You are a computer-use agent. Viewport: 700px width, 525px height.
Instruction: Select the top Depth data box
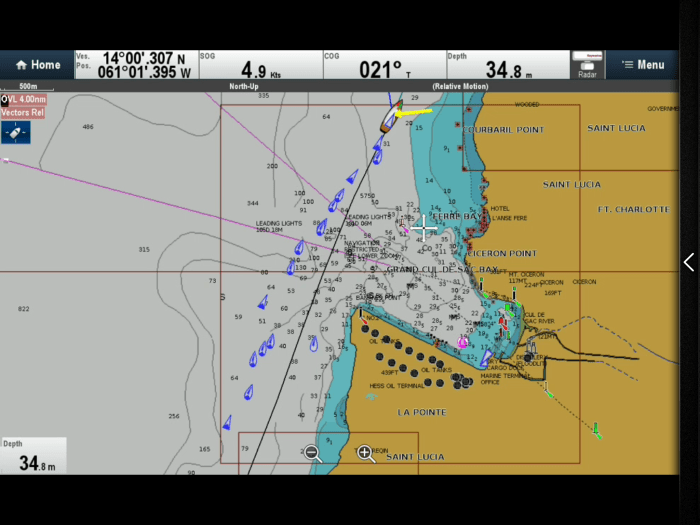click(507, 65)
